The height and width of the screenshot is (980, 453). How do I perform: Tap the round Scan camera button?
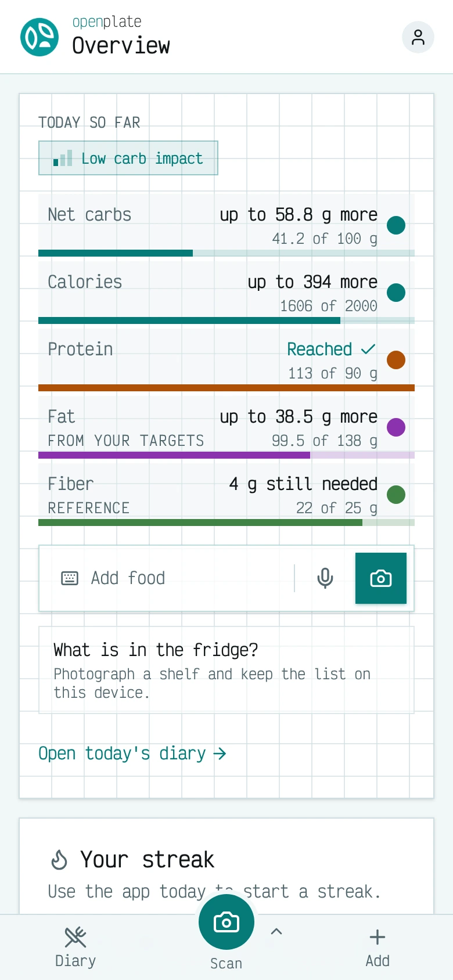tap(227, 922)
